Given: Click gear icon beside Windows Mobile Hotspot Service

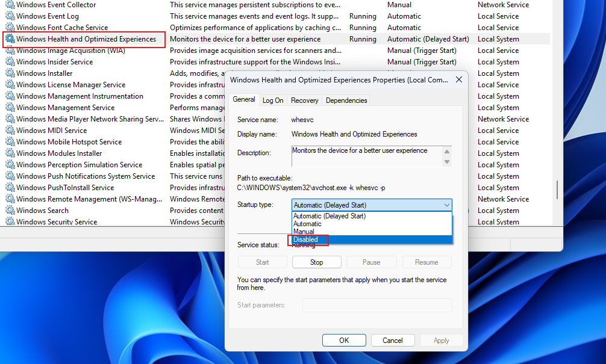Looking at the screenshot, I should tap(10, 141).
